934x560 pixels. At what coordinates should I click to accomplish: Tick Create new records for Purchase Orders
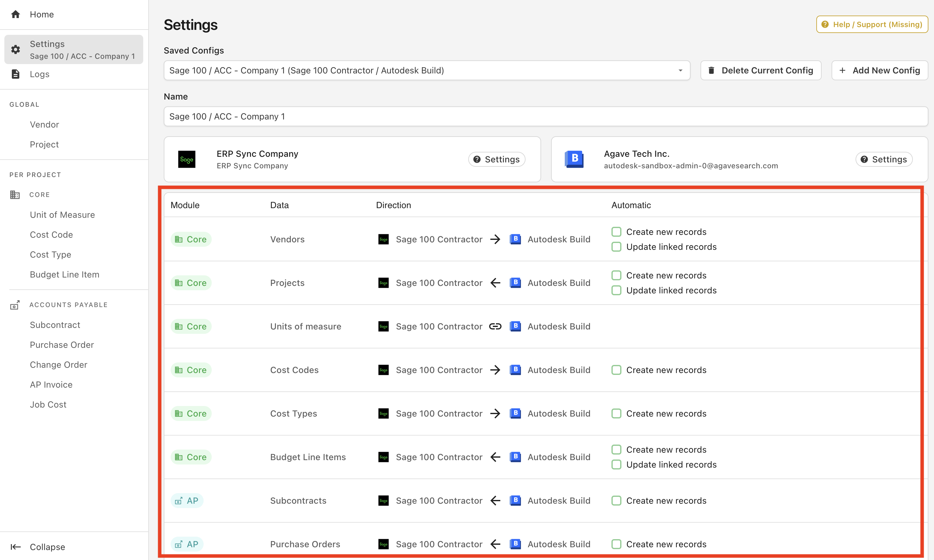(616, 544)
